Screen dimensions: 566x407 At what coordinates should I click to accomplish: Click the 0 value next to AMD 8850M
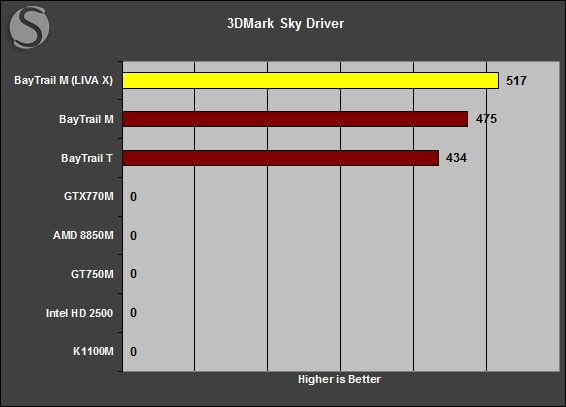click(134, 236)
